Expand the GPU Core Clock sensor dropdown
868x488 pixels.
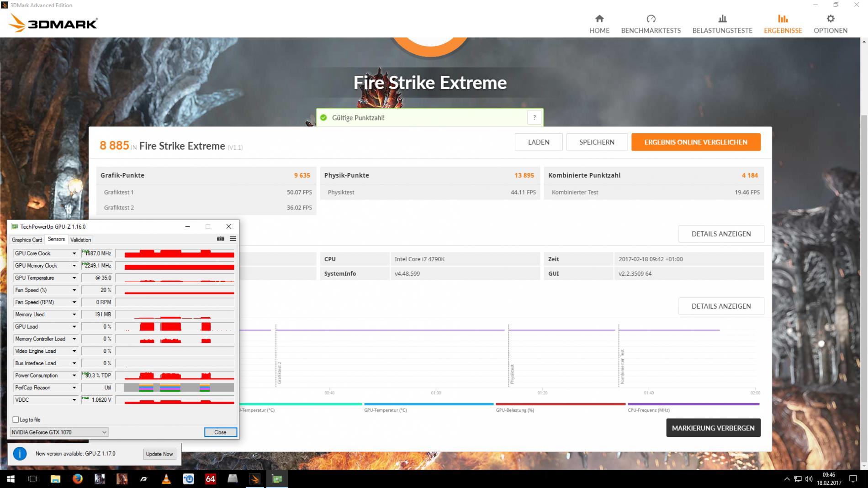(x=74, y=253)
